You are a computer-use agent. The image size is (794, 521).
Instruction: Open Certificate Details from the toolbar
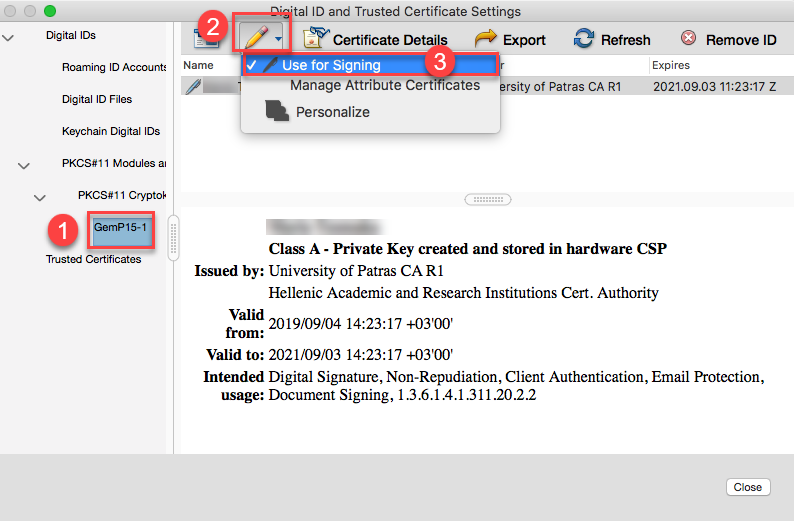(375, 39)
